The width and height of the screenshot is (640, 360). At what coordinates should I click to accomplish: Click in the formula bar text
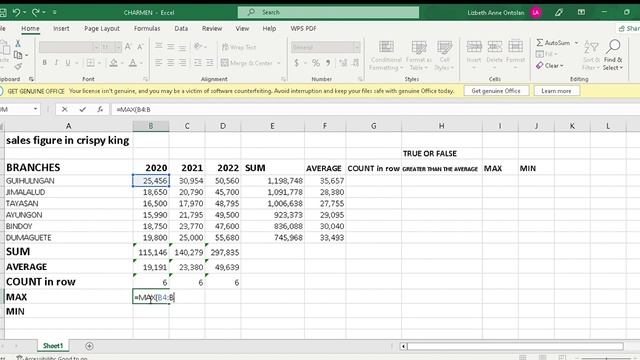pos(133,109)
